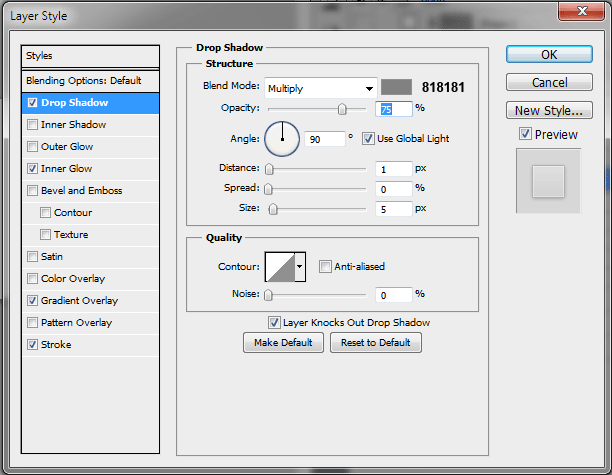This screenshot has height=475, width=612.
Task: Expand the Contour dropdown arrow
Action: pyautogui.click(x=299, y=267)
